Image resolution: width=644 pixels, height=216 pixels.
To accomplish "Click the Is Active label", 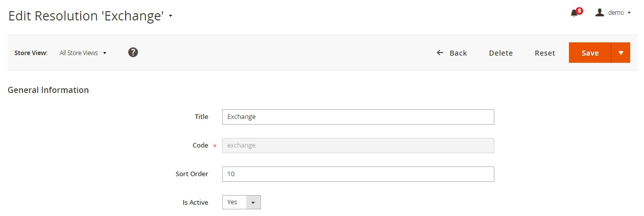I will point(196,203).
